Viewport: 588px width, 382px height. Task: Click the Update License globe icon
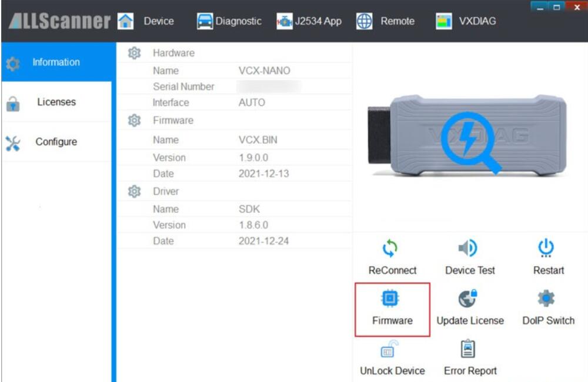469,299
